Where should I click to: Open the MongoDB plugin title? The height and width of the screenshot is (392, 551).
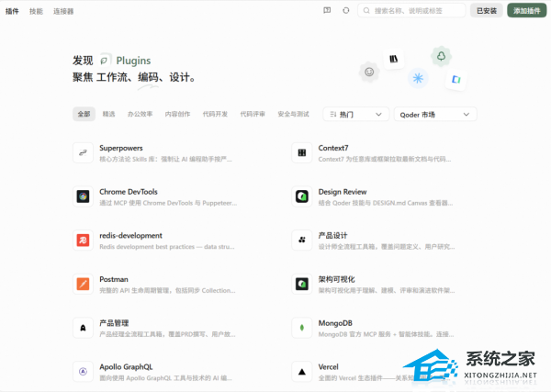pyautogui.click(x=335, y=323)
